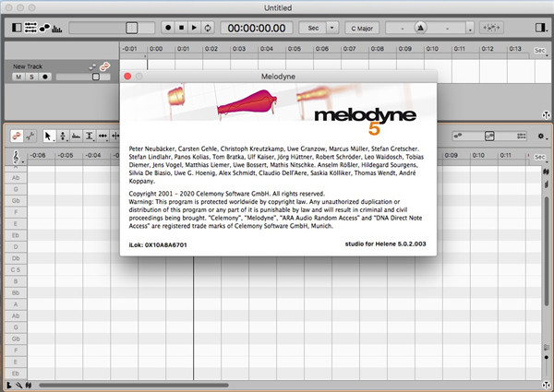Start playback with the play button
The image size is (554, 392).
194,28
